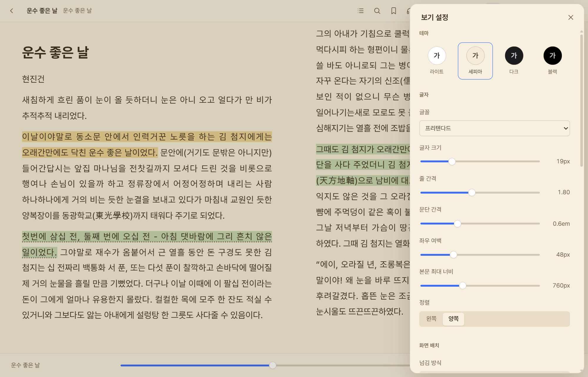Close the 보기 설정 panel
The height and width of the screenshot is (377, 588).
[571, 17]
